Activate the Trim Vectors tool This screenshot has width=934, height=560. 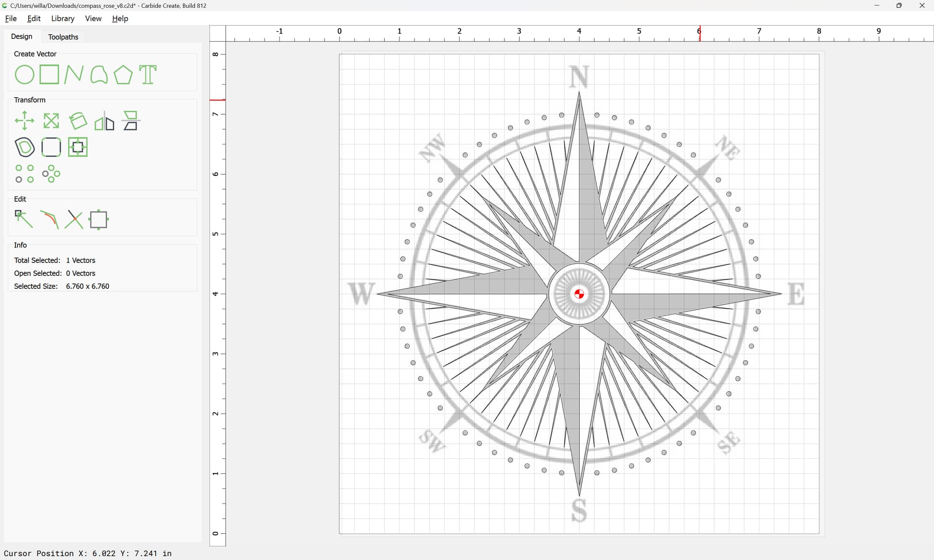(74, 219)
